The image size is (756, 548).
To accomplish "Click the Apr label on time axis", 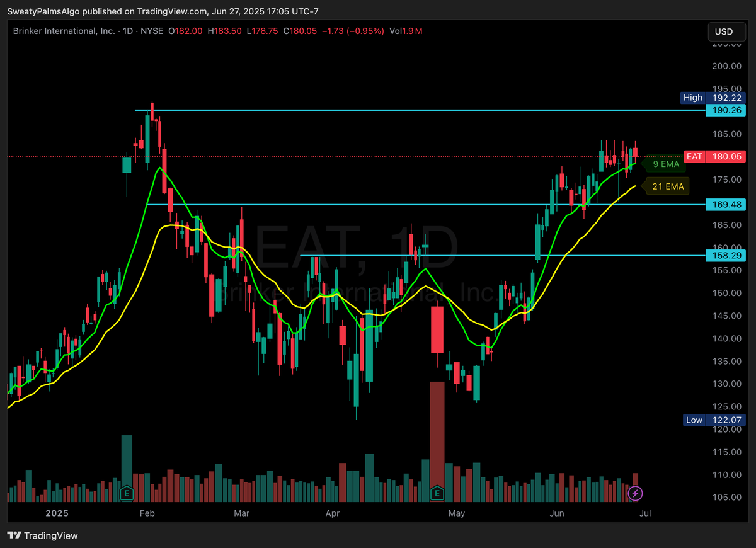I will pos(332,513).
